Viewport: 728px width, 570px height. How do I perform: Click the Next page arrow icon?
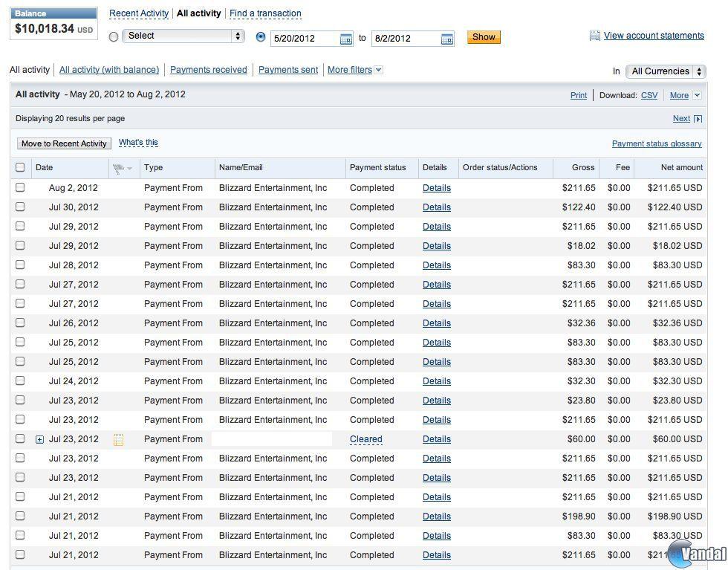pos(698,119)
